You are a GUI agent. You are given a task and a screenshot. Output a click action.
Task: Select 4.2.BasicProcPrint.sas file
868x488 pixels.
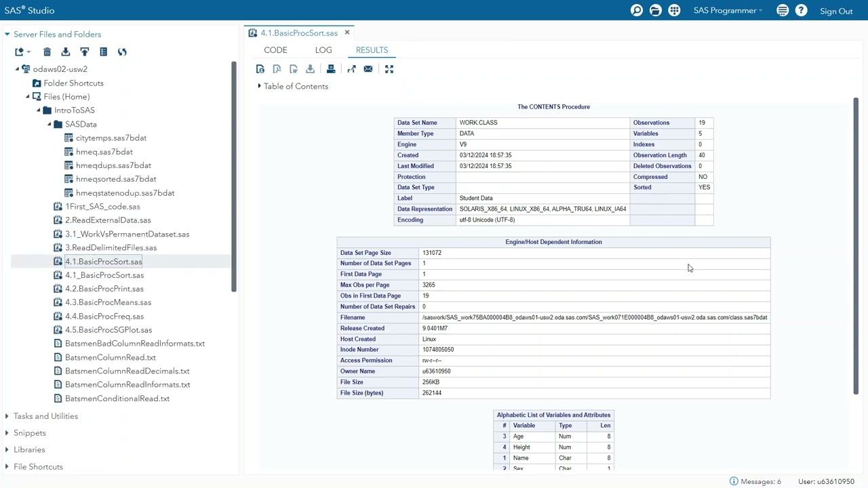[104, 289]
